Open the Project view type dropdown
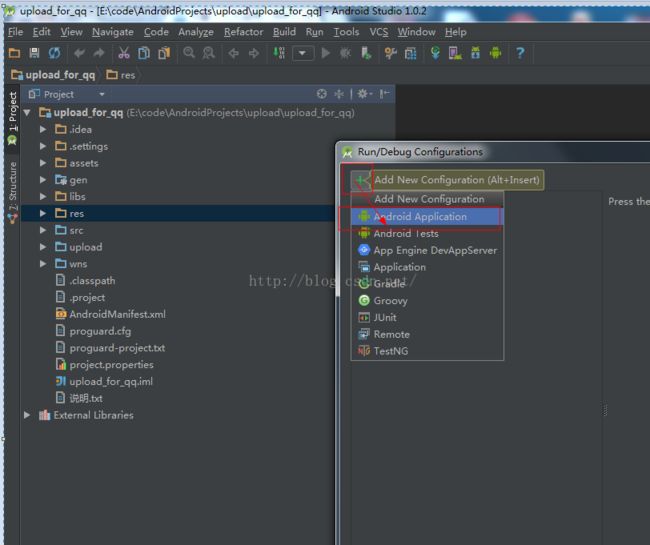The width and height of the screenshot is (650, 545). coord(102,94)
